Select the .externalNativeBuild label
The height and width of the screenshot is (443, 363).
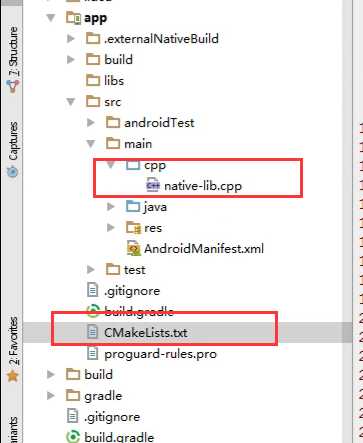coord(161,39)
